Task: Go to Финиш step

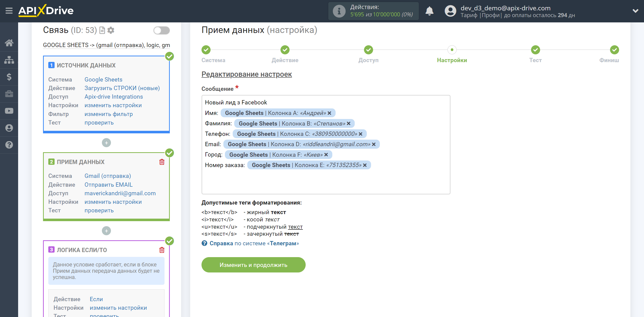Action: click(615, 50)
